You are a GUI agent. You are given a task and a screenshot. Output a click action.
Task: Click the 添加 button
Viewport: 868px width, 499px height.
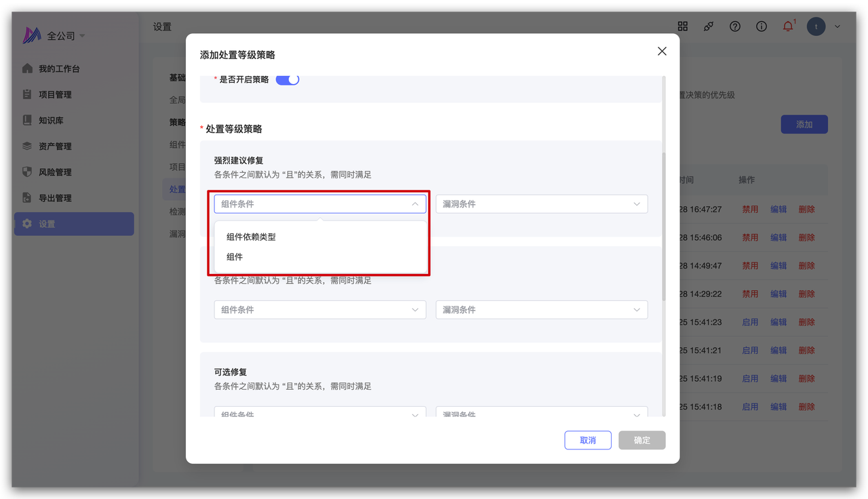coord(804,125)
